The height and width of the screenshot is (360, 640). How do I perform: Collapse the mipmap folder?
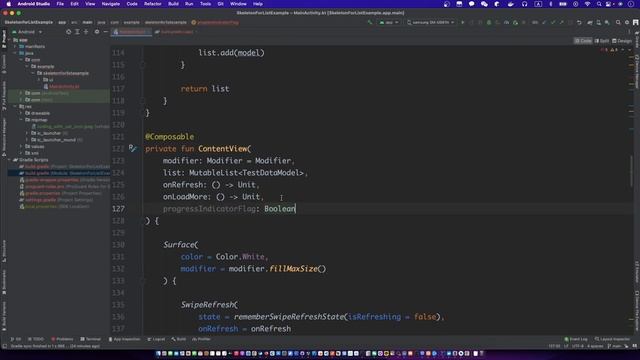pos(21,120)
